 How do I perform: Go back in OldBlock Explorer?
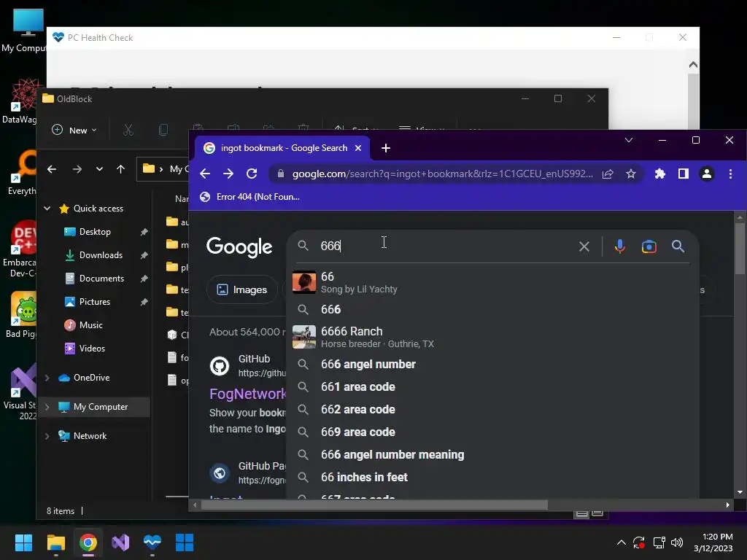52,169
